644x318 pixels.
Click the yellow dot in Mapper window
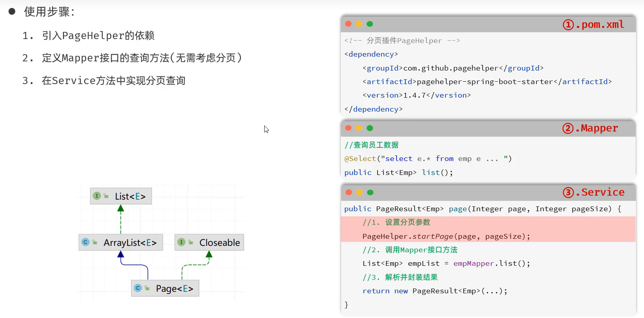coord(359,128)
